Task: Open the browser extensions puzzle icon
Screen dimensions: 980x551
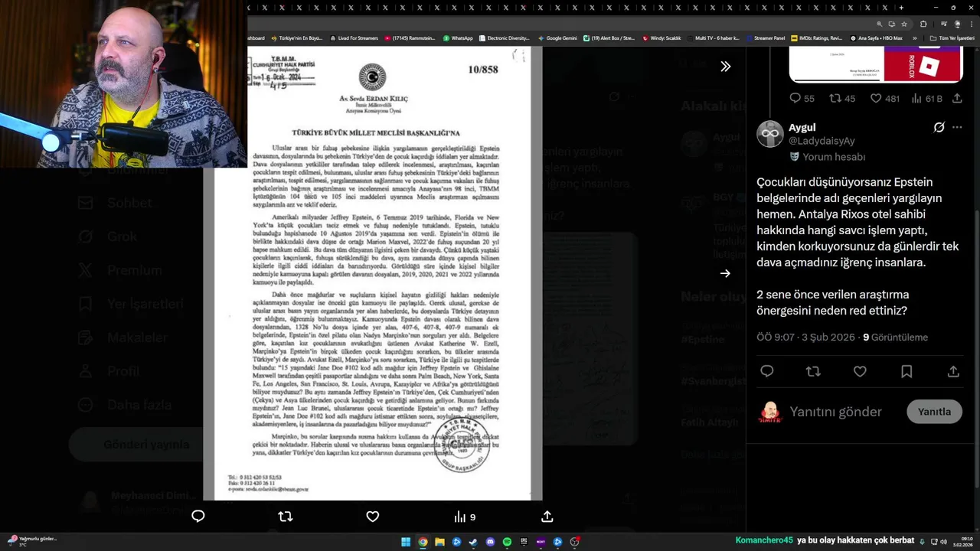Action: pyautogui.click(x=923, y=24)
